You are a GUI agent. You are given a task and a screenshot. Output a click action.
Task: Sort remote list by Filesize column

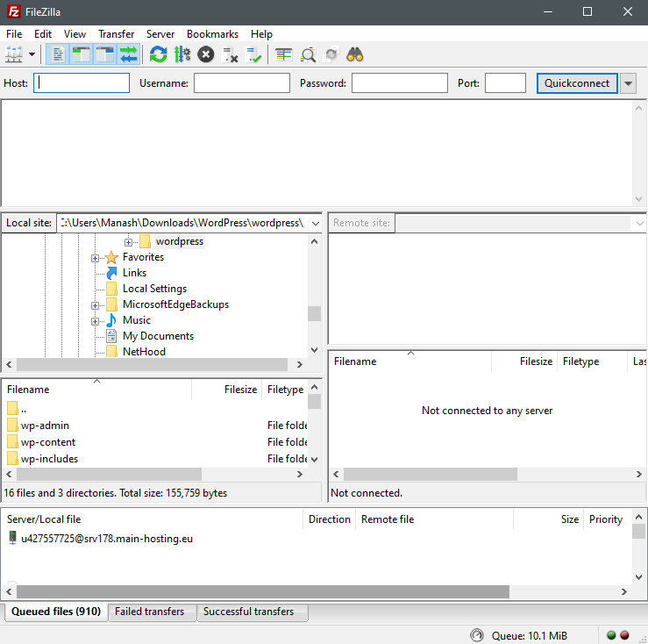[x=524, y=361]
